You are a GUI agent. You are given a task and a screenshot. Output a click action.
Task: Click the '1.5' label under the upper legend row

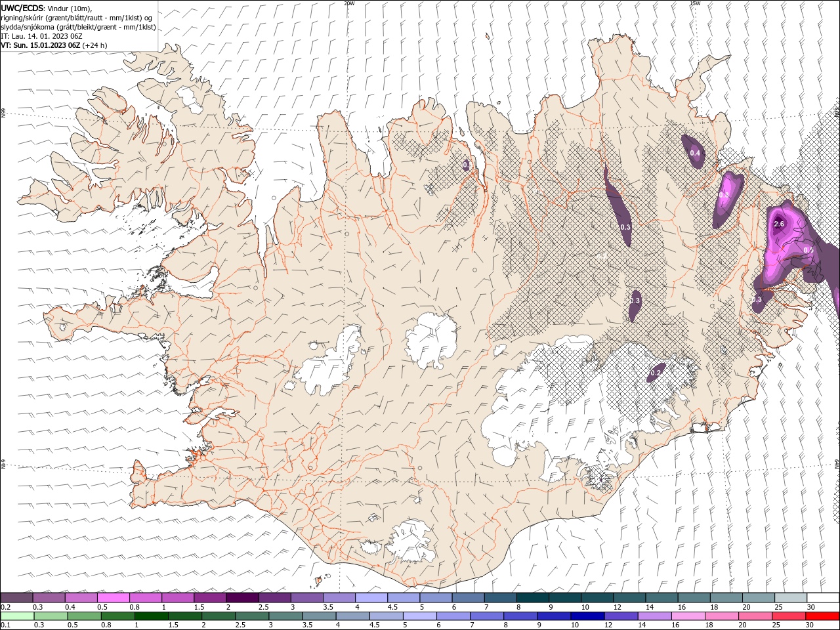pos(199,607)
